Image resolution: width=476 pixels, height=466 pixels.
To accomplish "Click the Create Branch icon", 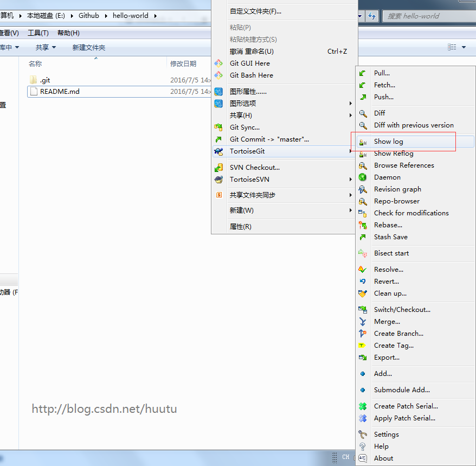I will [x=363, y=334].
